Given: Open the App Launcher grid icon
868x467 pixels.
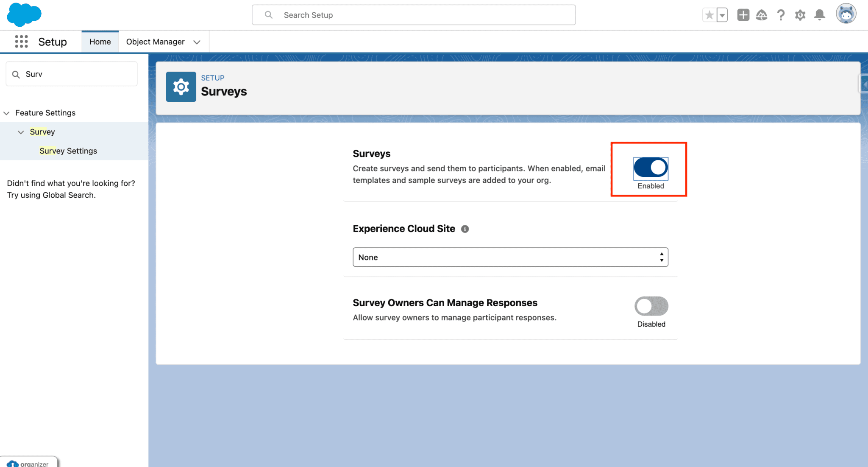Looking at the screenshot, I should pos(21,42).
